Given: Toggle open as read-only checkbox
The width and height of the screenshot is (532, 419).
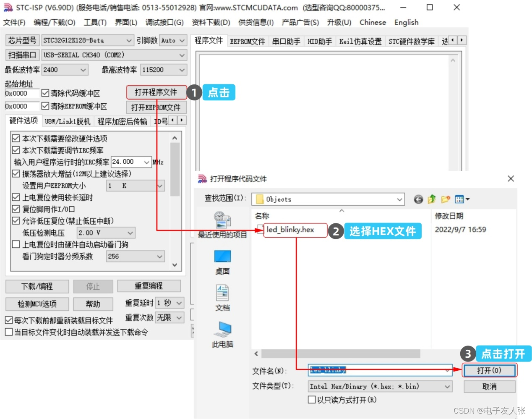Looking at the screenshot, I should [x=312, y=399].
